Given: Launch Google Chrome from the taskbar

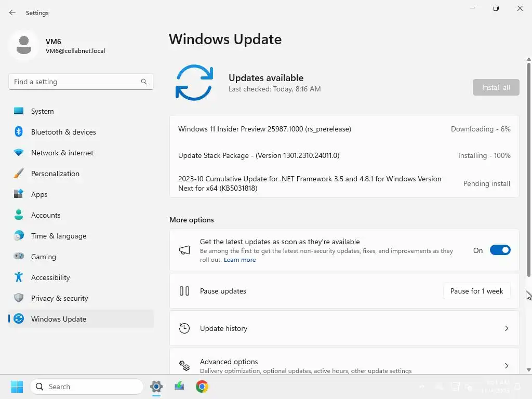Looking at the screenshot, I should (x=202, y=387).
